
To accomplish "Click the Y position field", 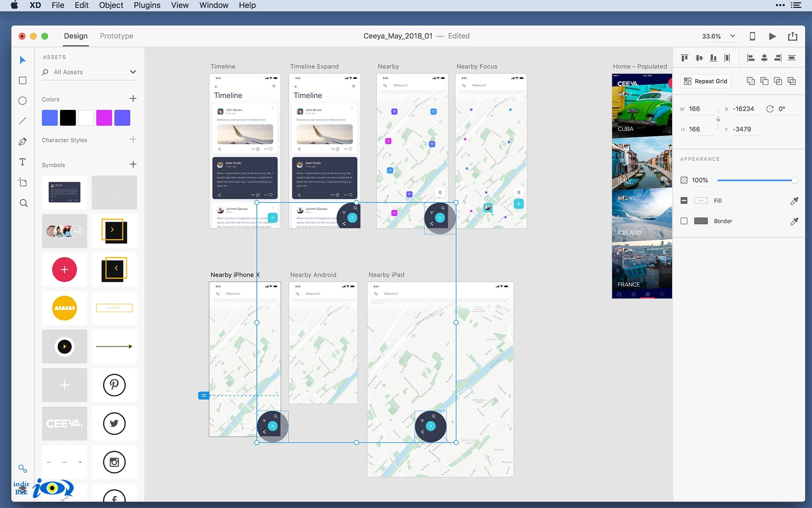I will point(745,130).
